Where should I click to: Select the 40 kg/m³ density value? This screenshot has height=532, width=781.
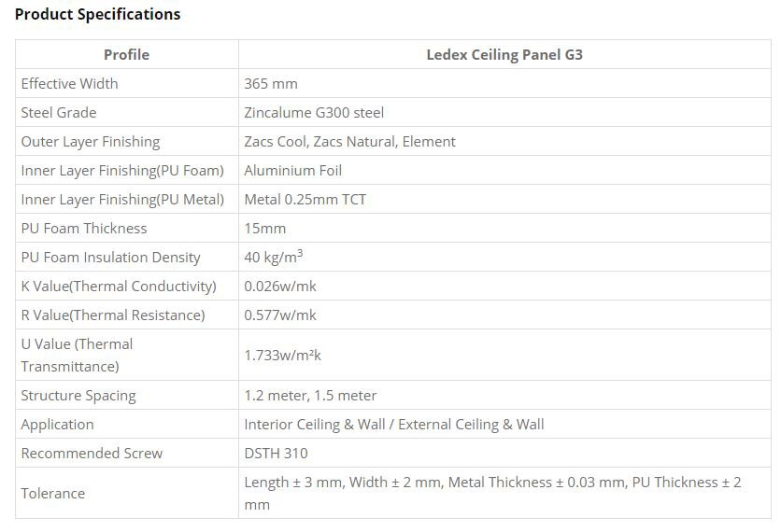coord(273,257)
